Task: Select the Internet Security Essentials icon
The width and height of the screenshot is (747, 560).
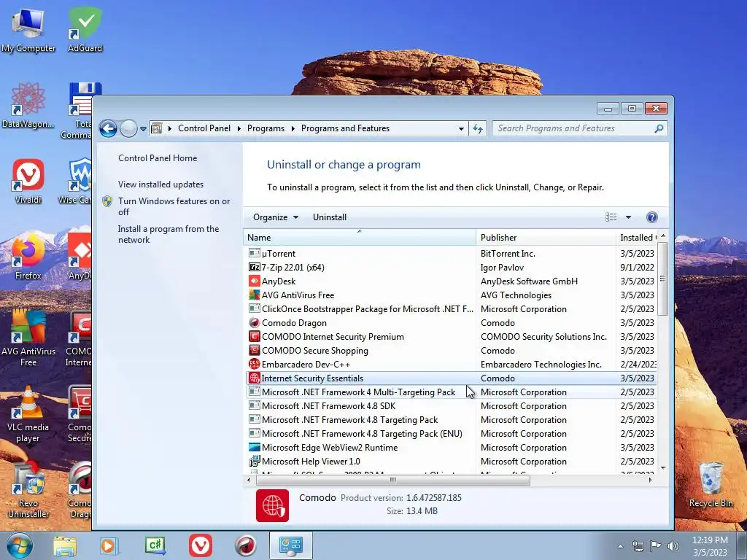Action: 255,378
